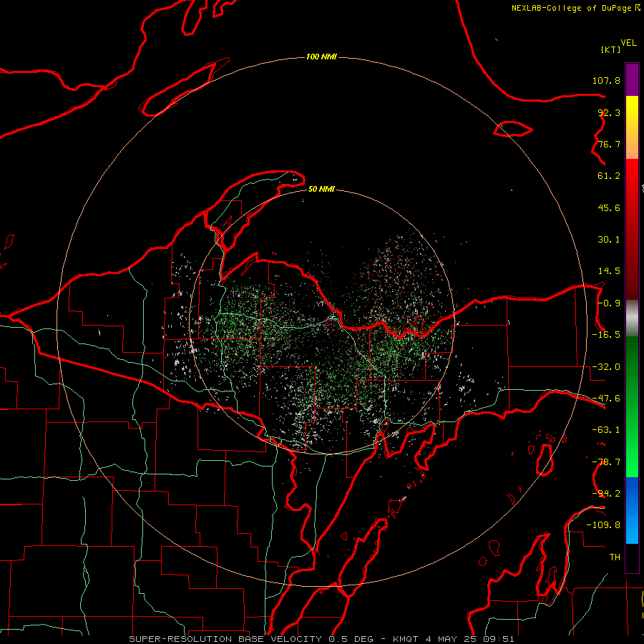Image resolution: width=644 pixels, height=644 pixels.
Task: Click the 107.8 velocity scale value
Action: (x=606, y=80)
